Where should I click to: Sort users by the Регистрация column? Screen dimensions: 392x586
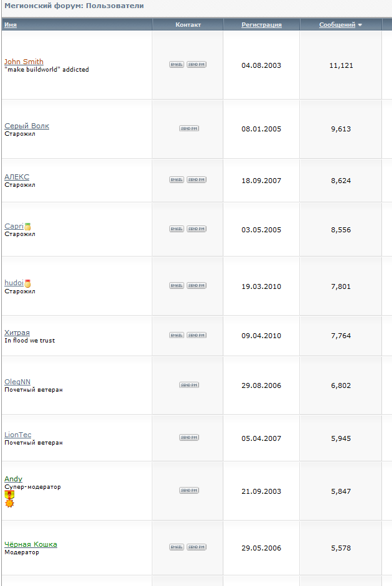(261, 25)
